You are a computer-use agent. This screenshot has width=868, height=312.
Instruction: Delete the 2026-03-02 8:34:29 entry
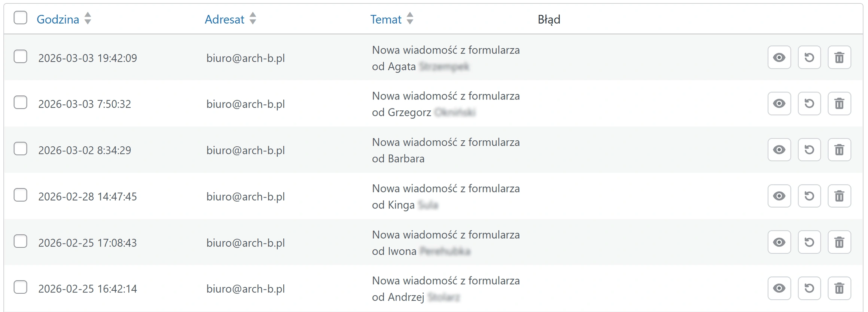coord(839,150)
